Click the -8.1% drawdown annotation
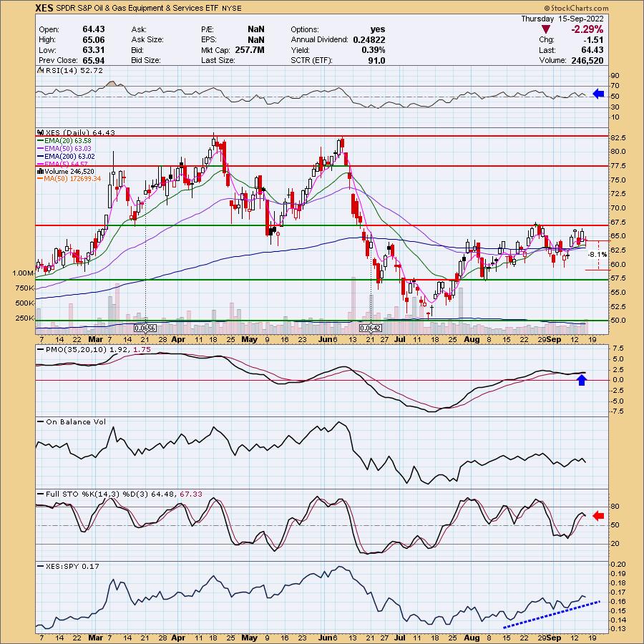 pyautogui.click(x=597, y=255)
